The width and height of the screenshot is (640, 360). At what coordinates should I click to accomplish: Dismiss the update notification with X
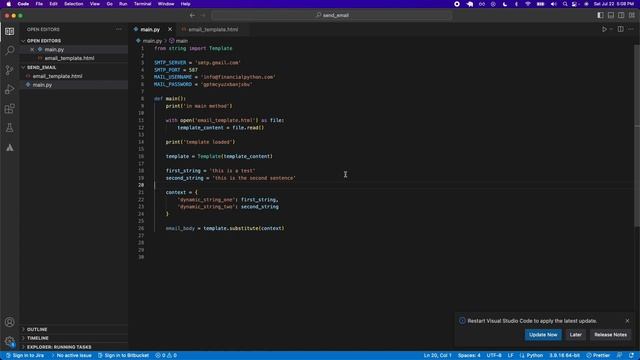coord(627,321)
